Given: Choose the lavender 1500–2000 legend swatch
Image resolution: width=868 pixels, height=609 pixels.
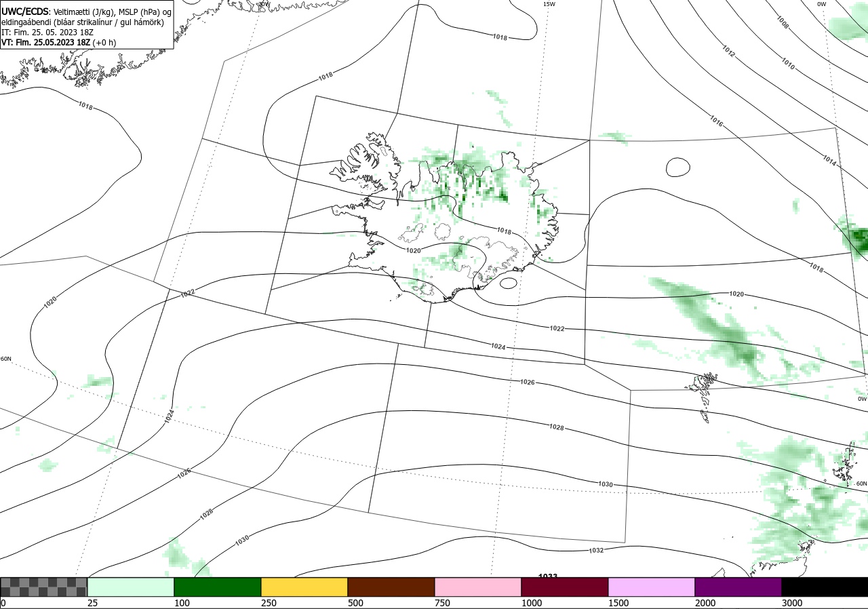Looking at the screenshot, I should pyautogui.click(x=652, y=587).
